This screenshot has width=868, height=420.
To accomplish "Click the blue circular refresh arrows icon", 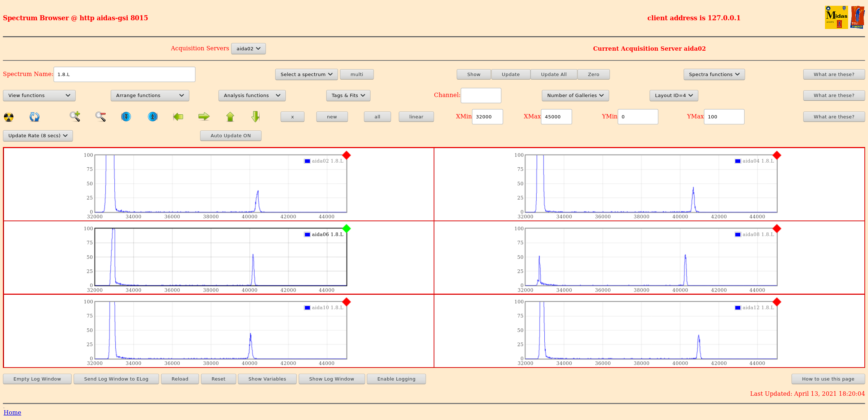I will (x=34, y=117).
